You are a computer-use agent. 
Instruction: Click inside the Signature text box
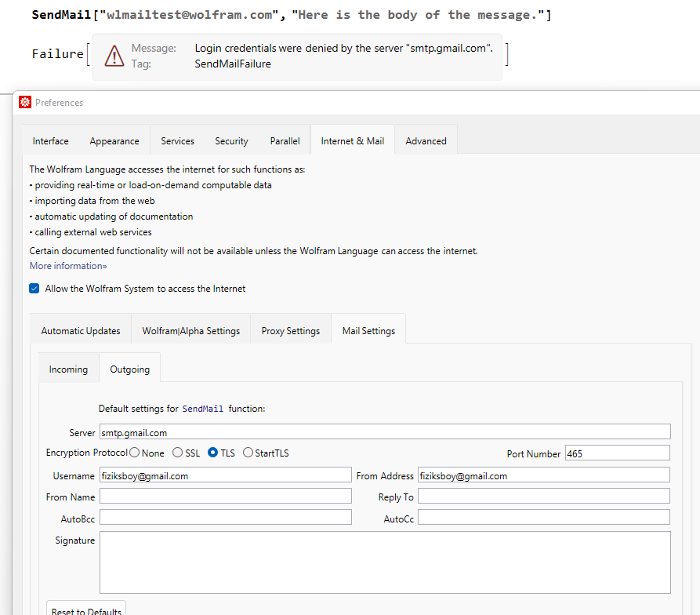[x=385, y=562]
